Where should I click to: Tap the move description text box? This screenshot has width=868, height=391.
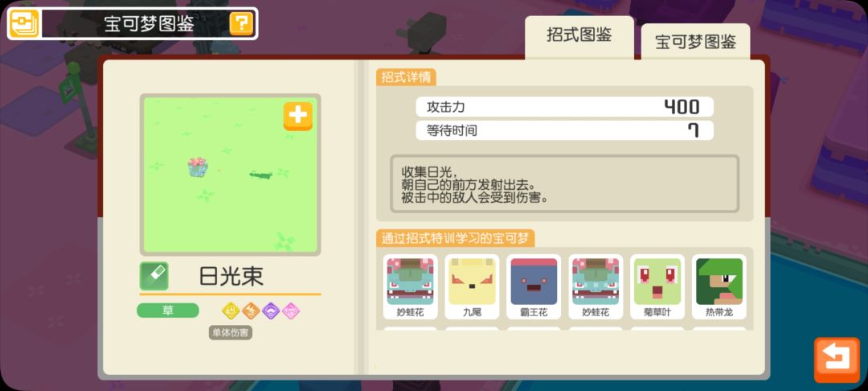[565, 183]
